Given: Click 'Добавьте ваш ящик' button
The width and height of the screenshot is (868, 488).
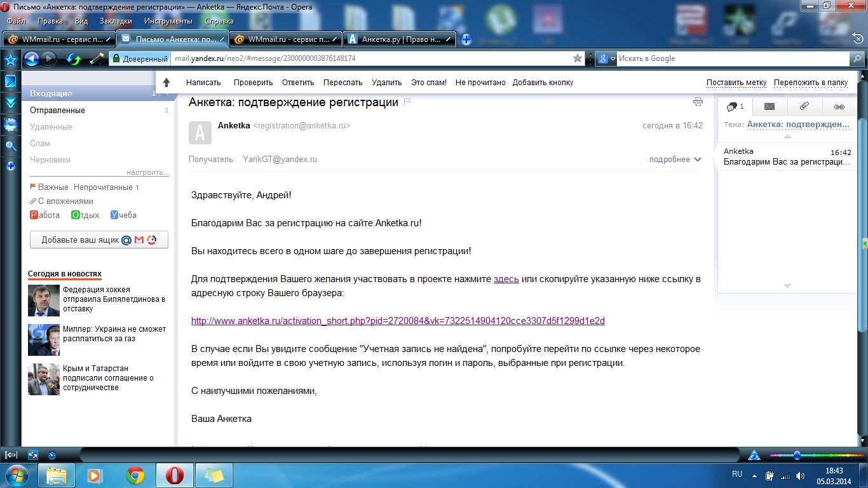Looking at the screenshot, I should click(x=99, y=240).
